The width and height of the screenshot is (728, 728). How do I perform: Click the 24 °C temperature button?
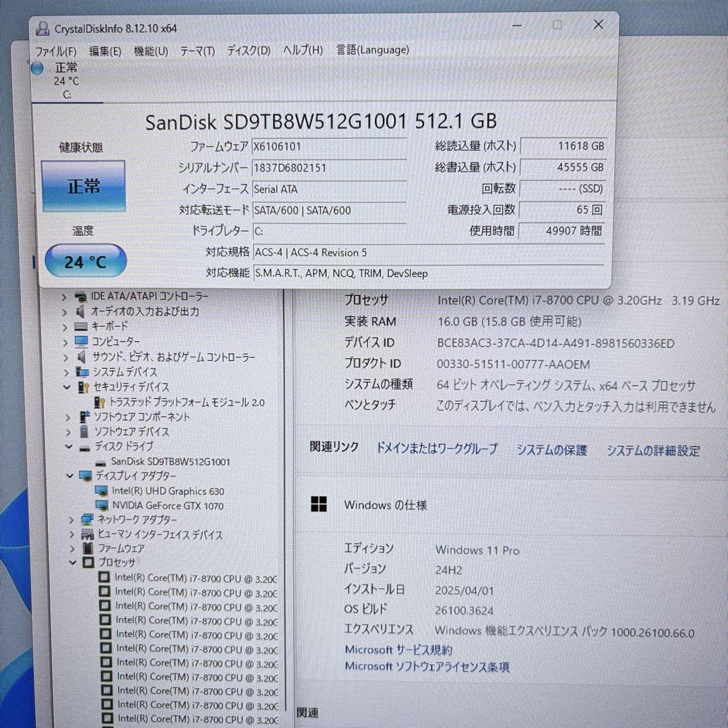coord(86,261)
